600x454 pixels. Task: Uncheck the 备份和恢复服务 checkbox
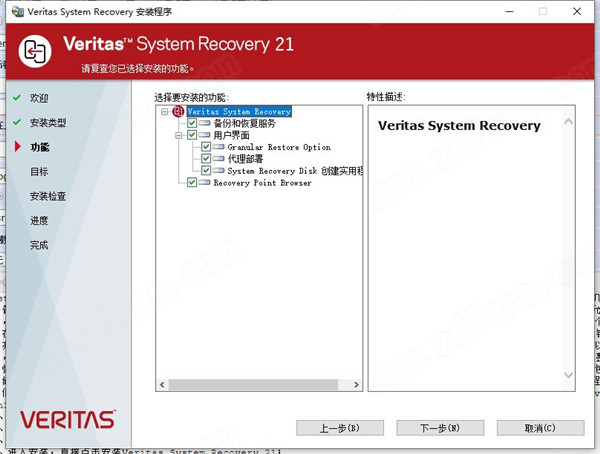point(192,123)
